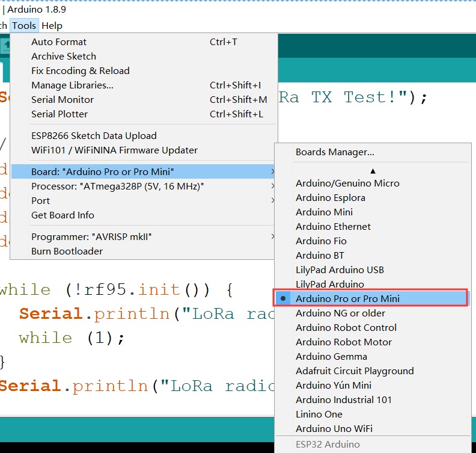Launch the Serial Plotter
Image resolution: width=476 pixels, height=453 pixels.
[142, 114]
